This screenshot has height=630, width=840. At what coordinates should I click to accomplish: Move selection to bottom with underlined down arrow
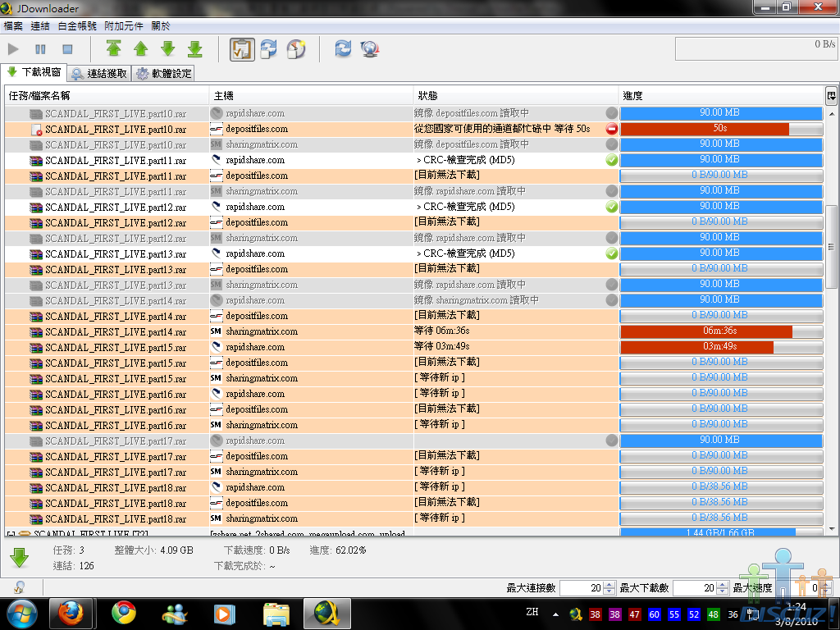pos(195,48)
